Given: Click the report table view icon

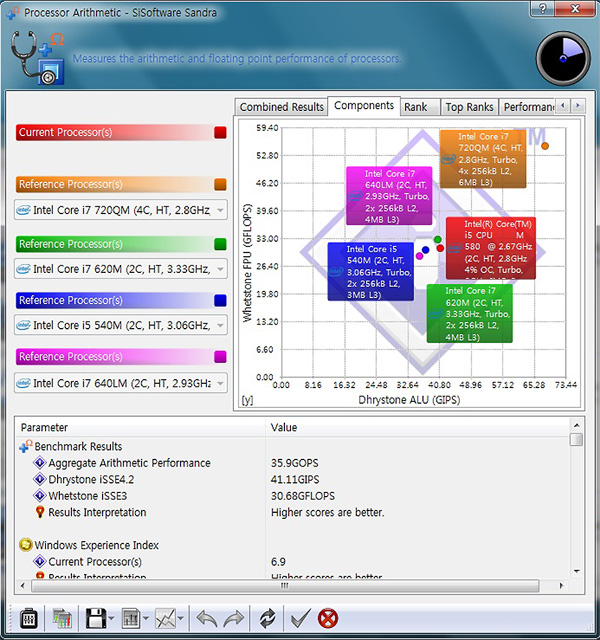Looking at the screenshot, I should click(131, 618).
